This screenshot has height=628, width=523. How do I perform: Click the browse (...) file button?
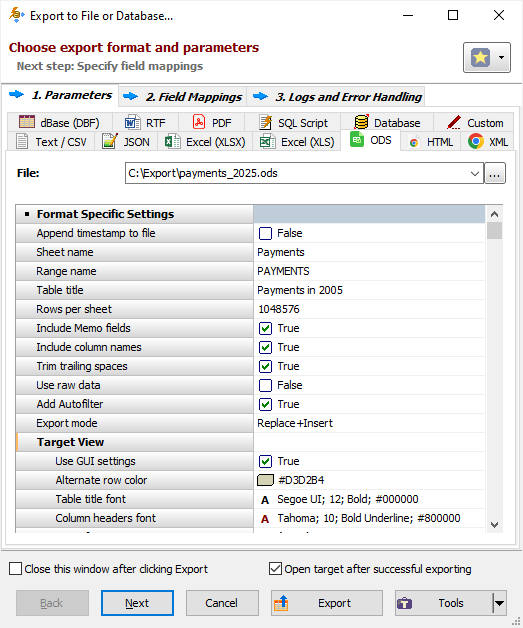click(x=495, y=173)
